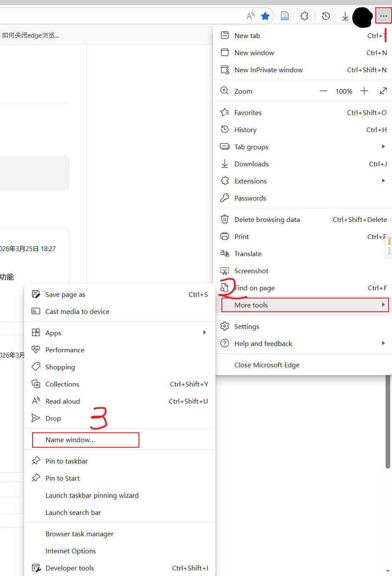Open History from the menu
Screen dimensions: 392x576
click(303, 130)
